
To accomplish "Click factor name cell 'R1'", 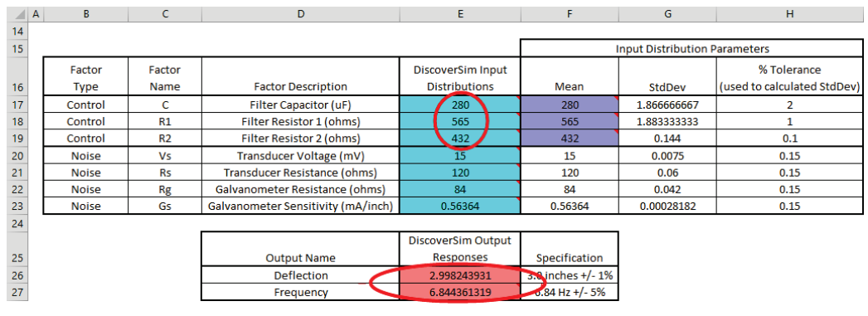I will point(165,121).
